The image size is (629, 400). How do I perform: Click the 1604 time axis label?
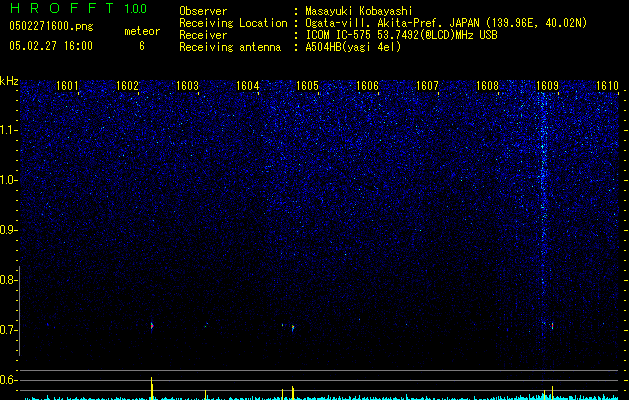point(248,86)
